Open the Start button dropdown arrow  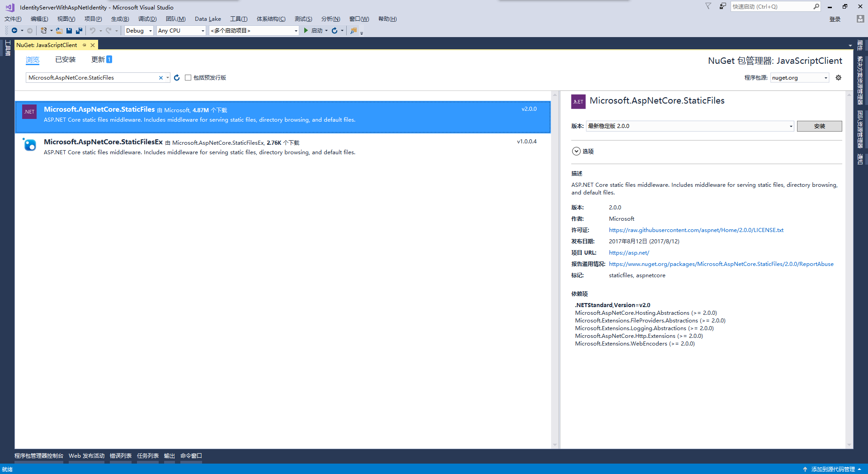(326, 30)
